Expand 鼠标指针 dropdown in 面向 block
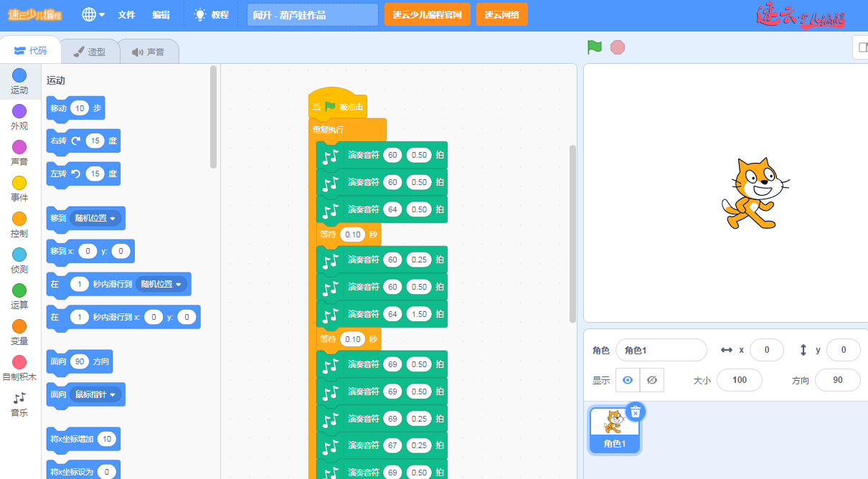 pyautogui.click(x=97, y=394)
